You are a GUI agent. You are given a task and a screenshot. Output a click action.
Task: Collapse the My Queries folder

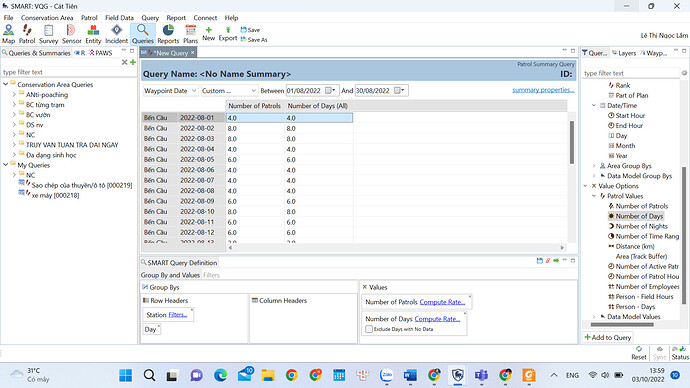[6, 165]
